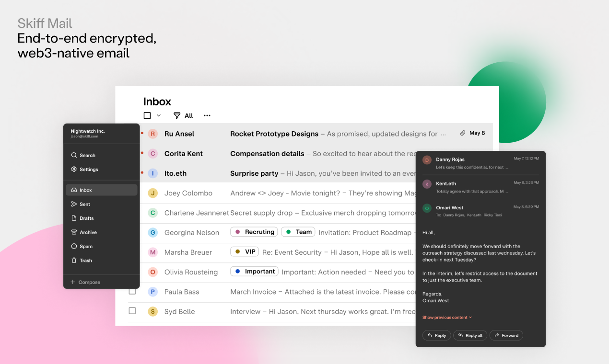This screenshot has width=609, height=364.
Task: Open the All filter
Action: (x=183, y=115)
